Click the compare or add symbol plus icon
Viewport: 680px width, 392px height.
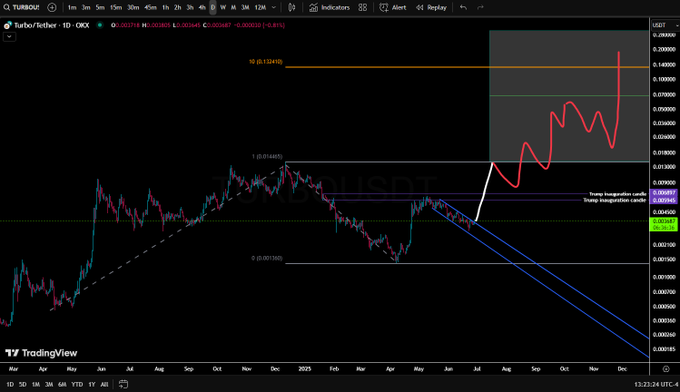click(x=52, y=7)
